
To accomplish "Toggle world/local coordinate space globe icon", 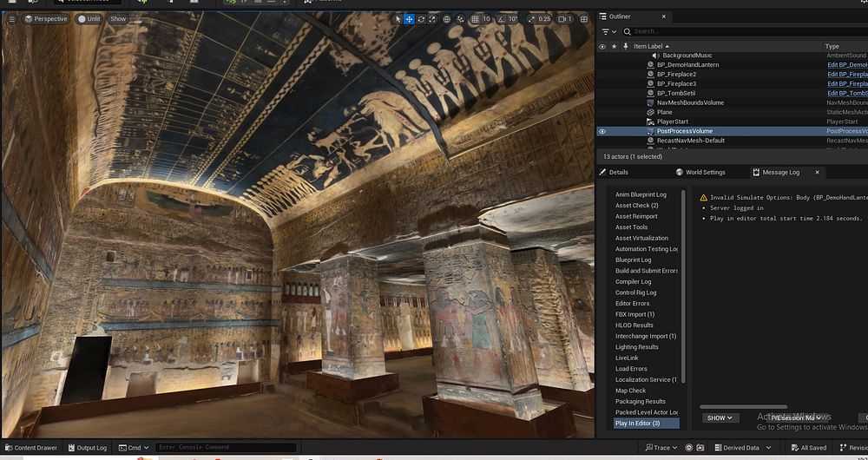I will tap(446, 19).
